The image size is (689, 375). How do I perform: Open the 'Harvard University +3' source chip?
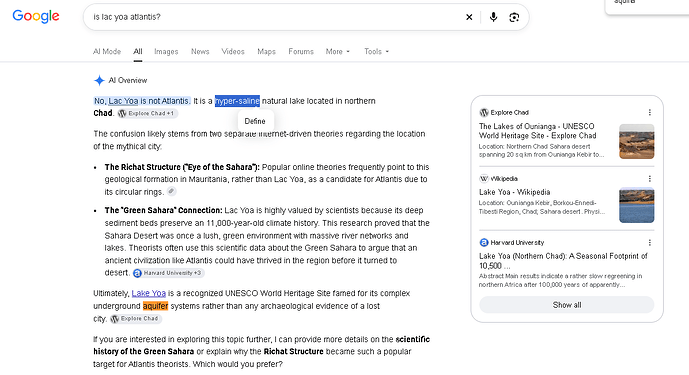pyautogui.click(x=169, y=273)
